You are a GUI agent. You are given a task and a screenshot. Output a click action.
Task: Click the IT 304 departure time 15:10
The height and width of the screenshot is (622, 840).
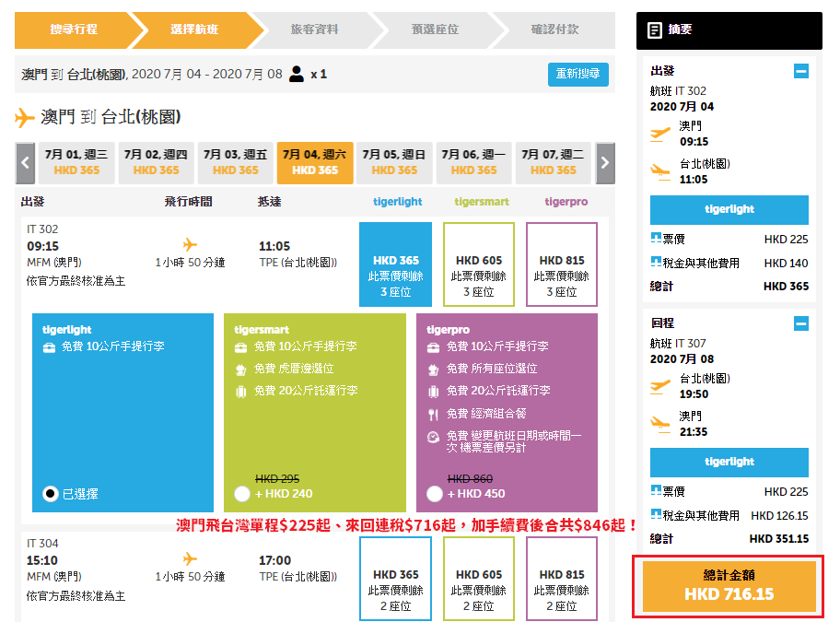point(42,560)
